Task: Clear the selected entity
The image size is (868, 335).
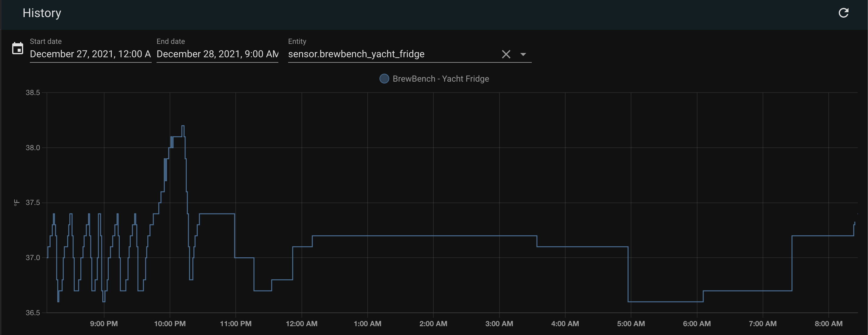Action: coord(506,54)
